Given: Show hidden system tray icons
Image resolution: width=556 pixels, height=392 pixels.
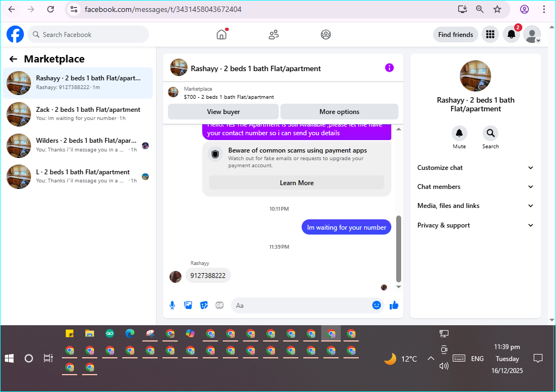Looking at the screenshot, I should (x=430, y=358).
